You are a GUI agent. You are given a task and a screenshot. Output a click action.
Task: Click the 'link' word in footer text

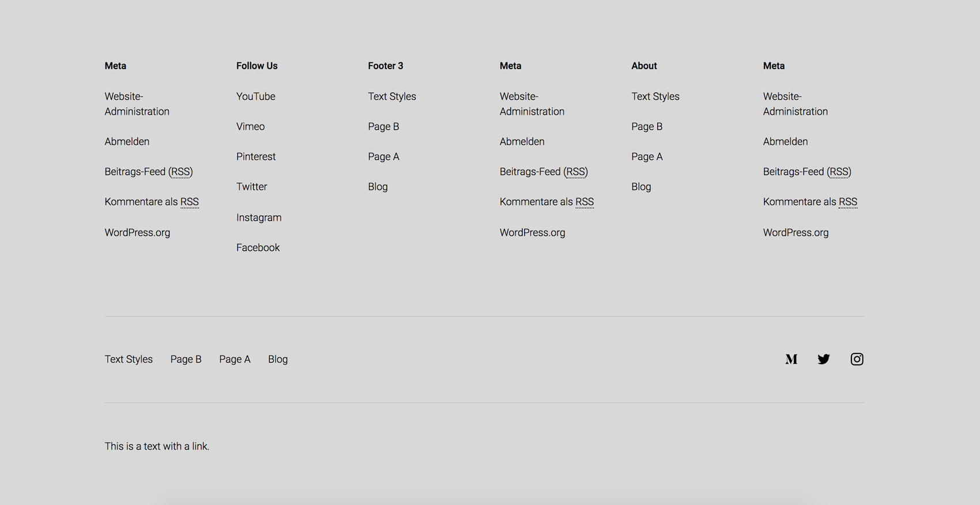coord(199,446)
